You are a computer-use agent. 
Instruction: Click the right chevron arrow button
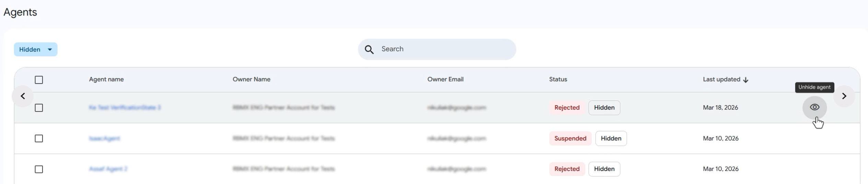844,96
